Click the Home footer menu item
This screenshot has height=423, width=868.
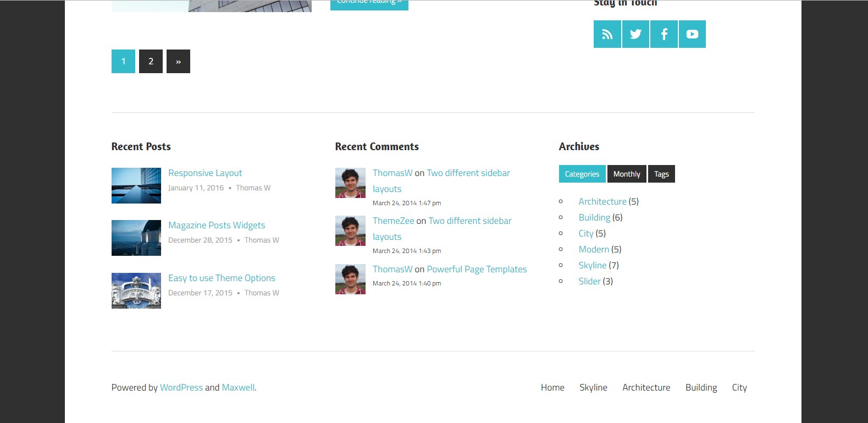[x=552, y=388]
